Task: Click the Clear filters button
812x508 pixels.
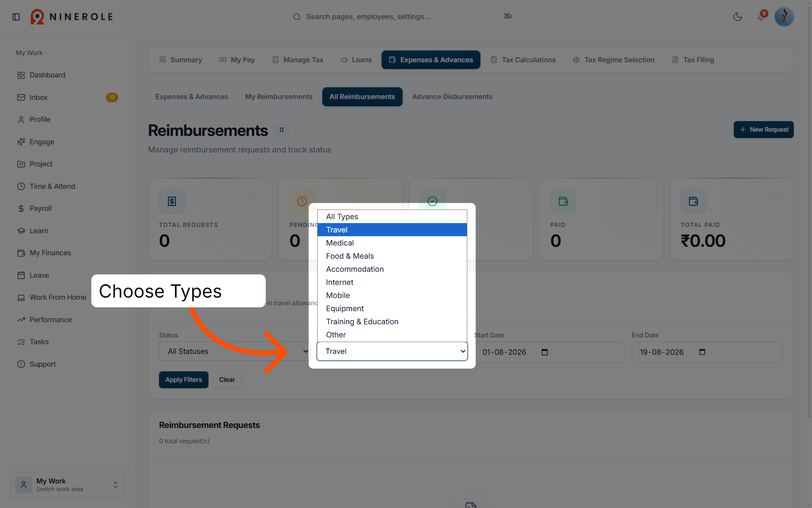Action: 227,380
